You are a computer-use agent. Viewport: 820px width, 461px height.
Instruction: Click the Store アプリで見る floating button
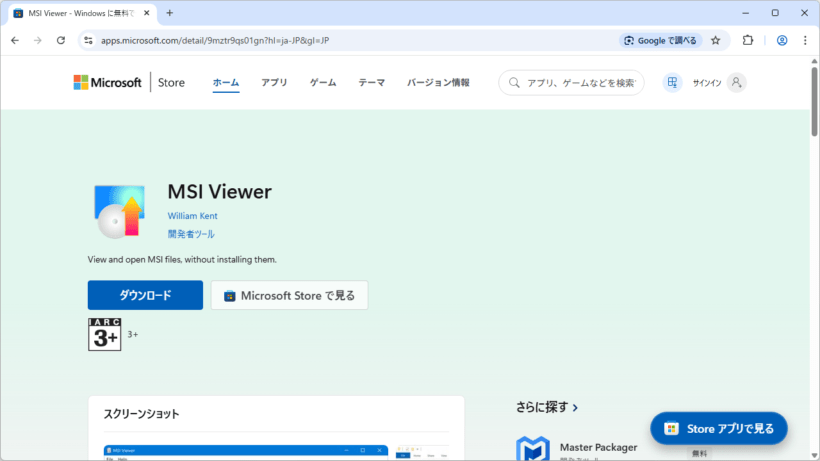[719, 429]
